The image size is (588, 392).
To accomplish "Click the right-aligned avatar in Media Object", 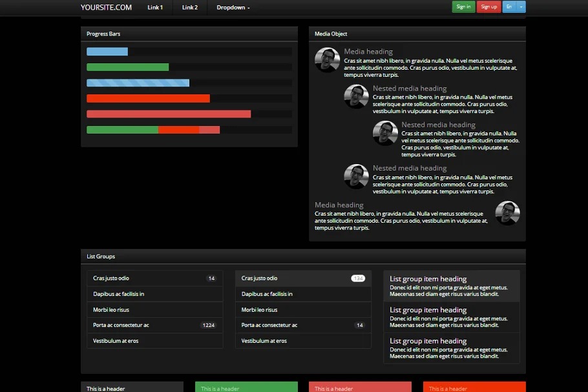I will [x=507, y=214].
